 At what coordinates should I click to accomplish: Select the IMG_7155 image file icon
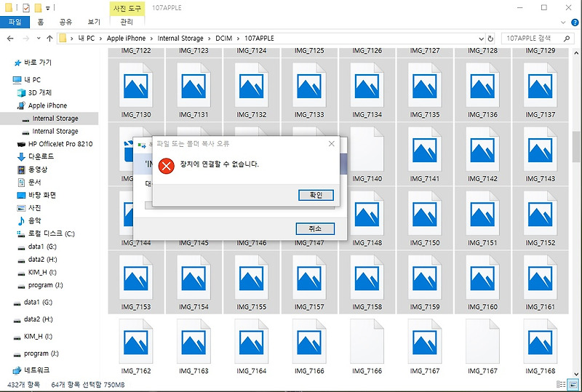251,278
